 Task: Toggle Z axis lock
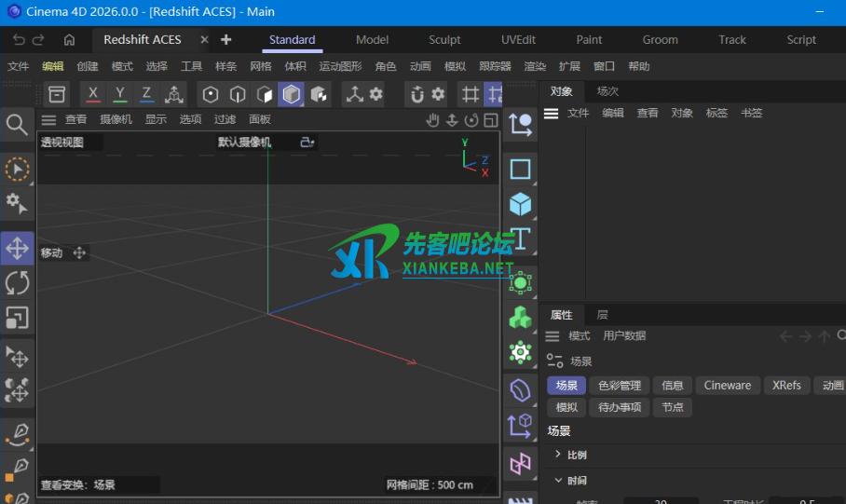pyautogui.click(x=146, y=94)
